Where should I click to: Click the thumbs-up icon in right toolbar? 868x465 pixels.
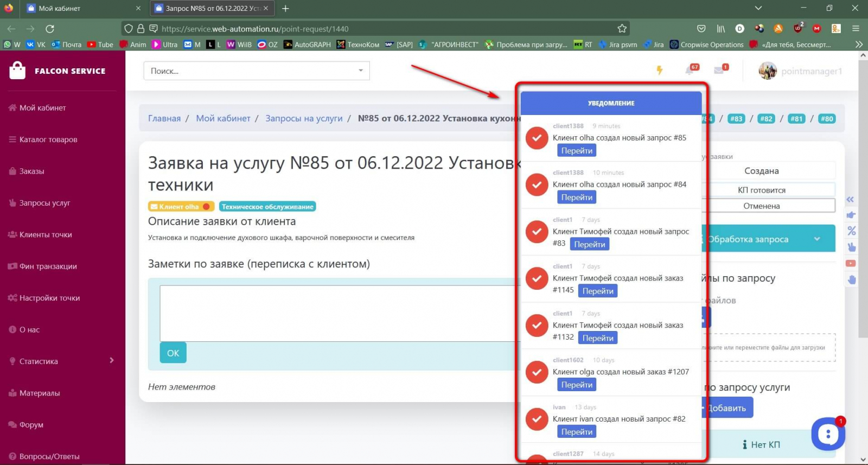click(851, 215)
